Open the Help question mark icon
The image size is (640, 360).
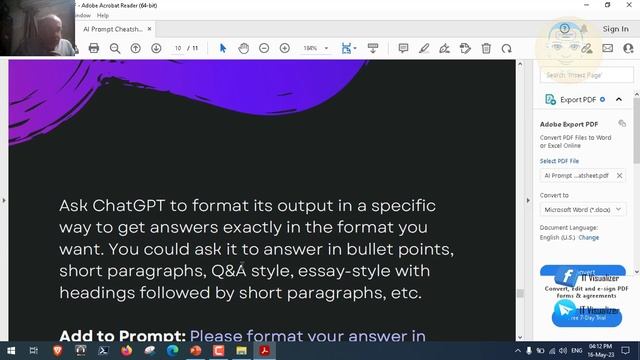(x=565, y=29)
